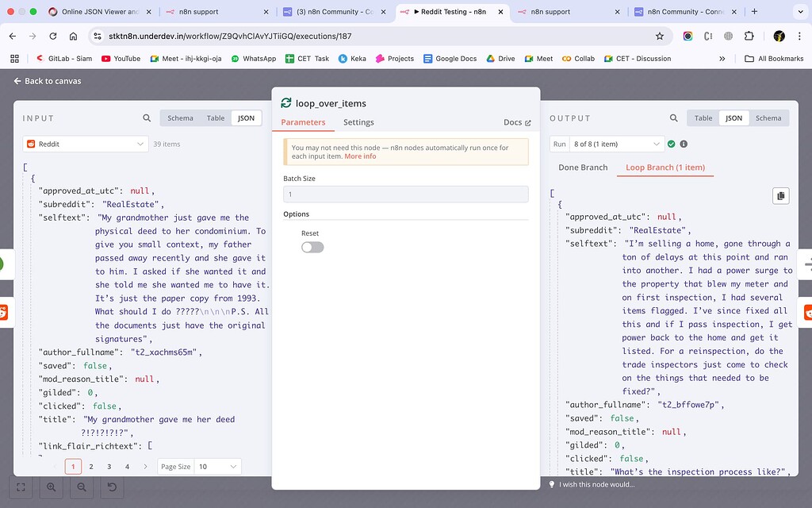Image resolution: width=812 pixels, height=508 pixels.
Task: Click Back to canvas
Action: pos(46,80)
